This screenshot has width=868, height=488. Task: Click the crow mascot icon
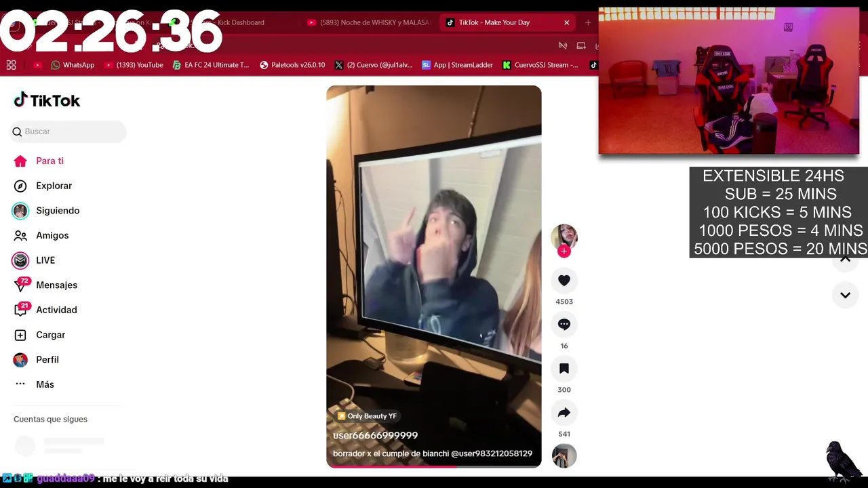843,462
